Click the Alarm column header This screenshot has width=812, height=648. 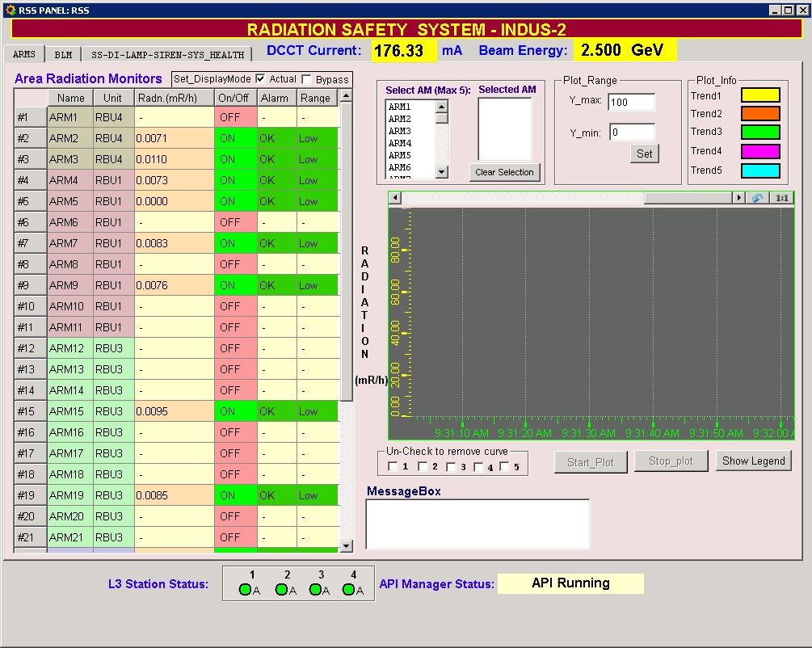pos(276,98)
